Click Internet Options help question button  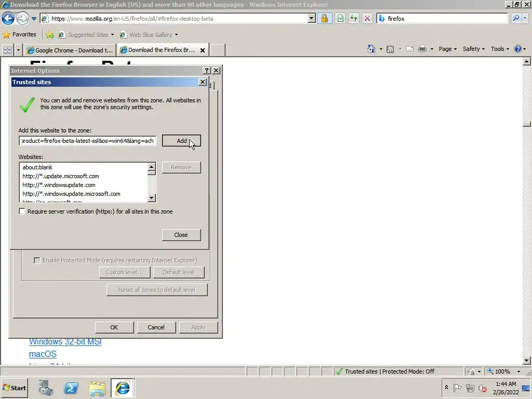207,70
